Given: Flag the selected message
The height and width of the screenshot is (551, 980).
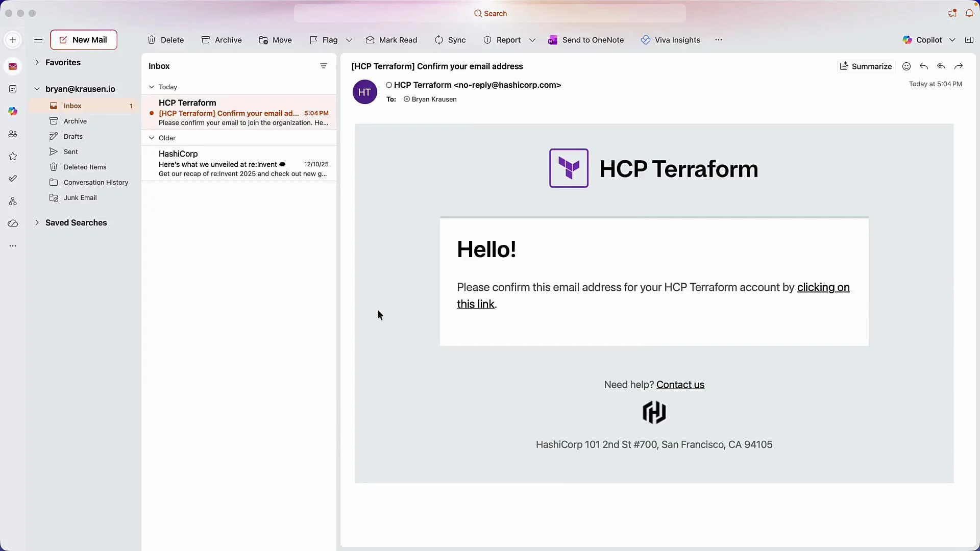Looking at the screenshot, I should tap(324, 40).
